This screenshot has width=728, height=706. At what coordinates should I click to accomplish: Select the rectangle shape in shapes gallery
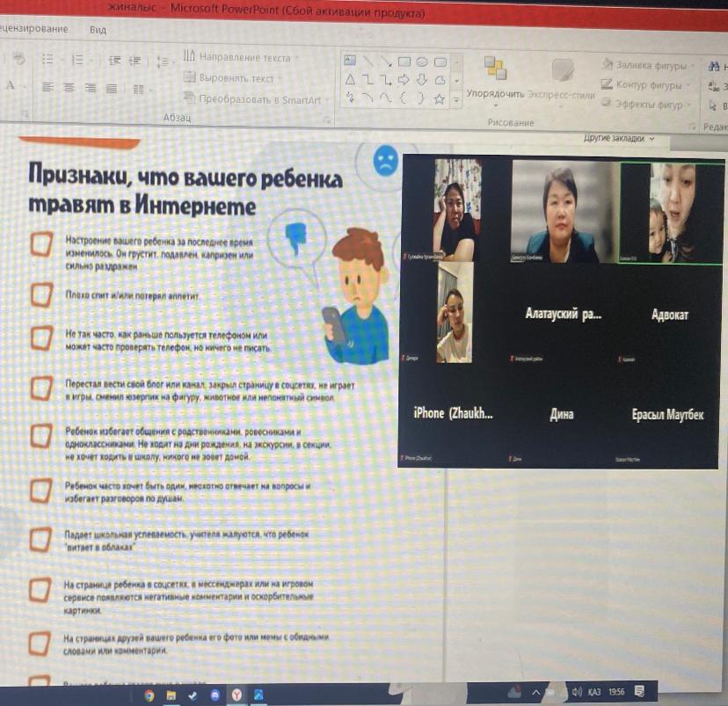coord(404,62)
